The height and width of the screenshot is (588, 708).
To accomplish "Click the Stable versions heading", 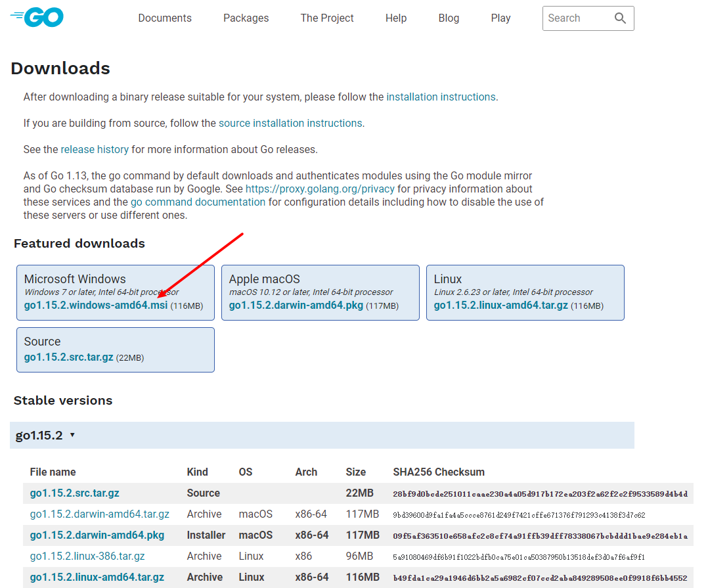I will tap(63, 401).
